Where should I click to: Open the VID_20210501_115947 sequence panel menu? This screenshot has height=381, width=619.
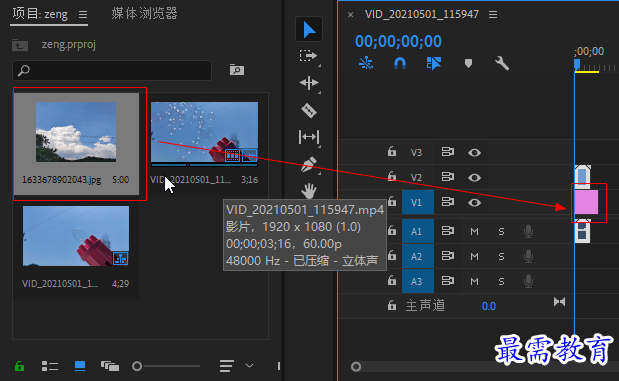[493, 15]
